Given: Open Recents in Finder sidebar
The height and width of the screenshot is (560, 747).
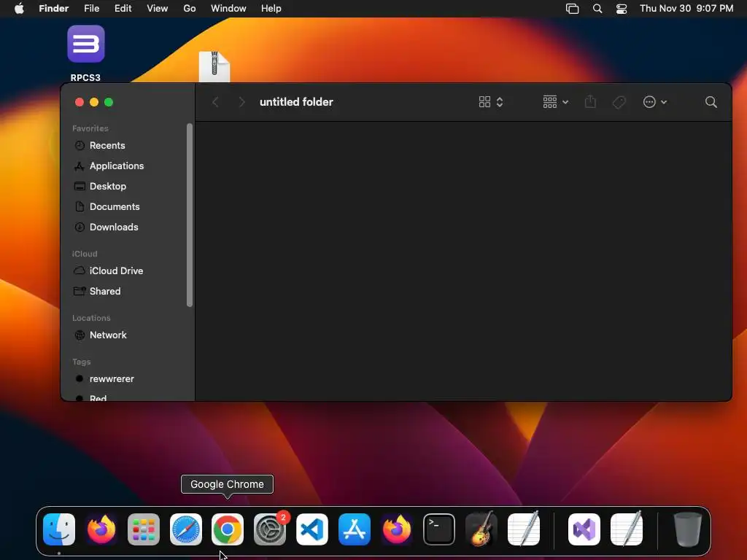Looking at the screenshot, I should coord(107,145).
